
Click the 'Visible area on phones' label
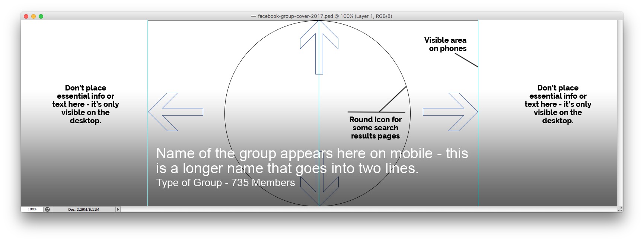click(446, 44)
